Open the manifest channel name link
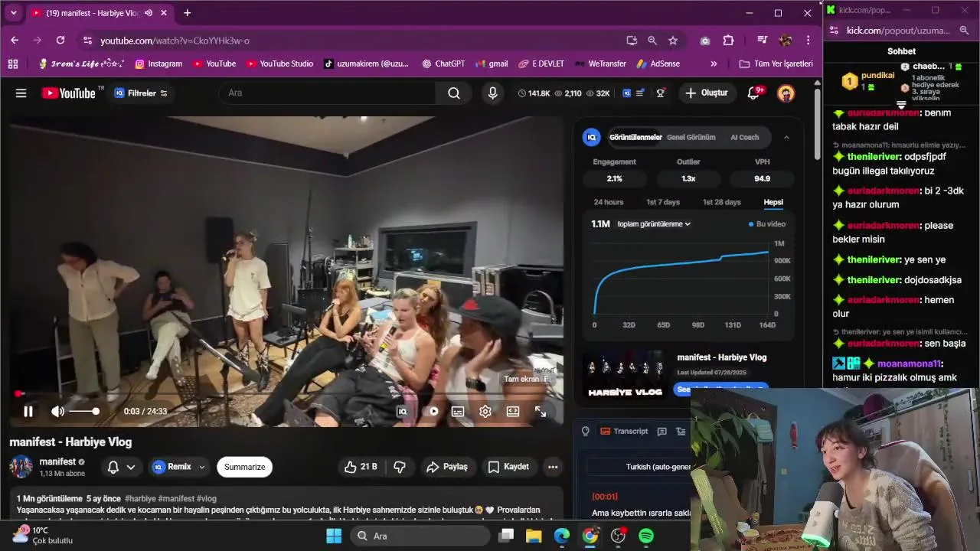 [57, 461]
